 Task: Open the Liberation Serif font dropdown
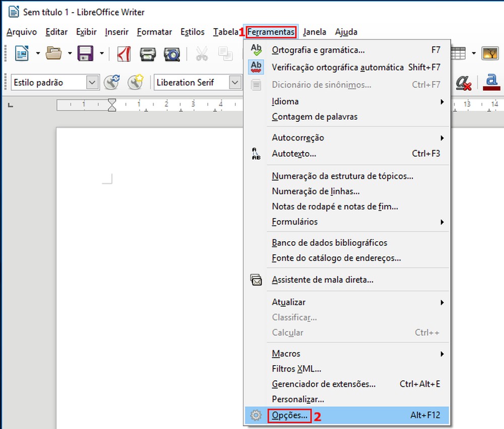[235, 82]
